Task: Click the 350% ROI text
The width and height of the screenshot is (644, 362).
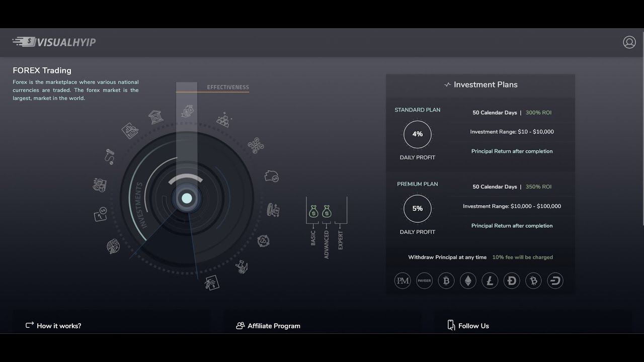Action: tap(538, 187)
